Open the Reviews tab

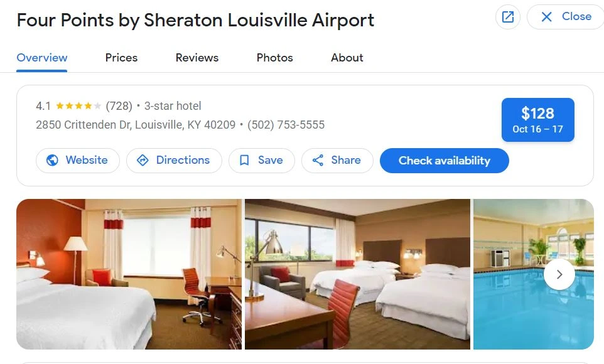pyautogui.click(x=197, y=58)
